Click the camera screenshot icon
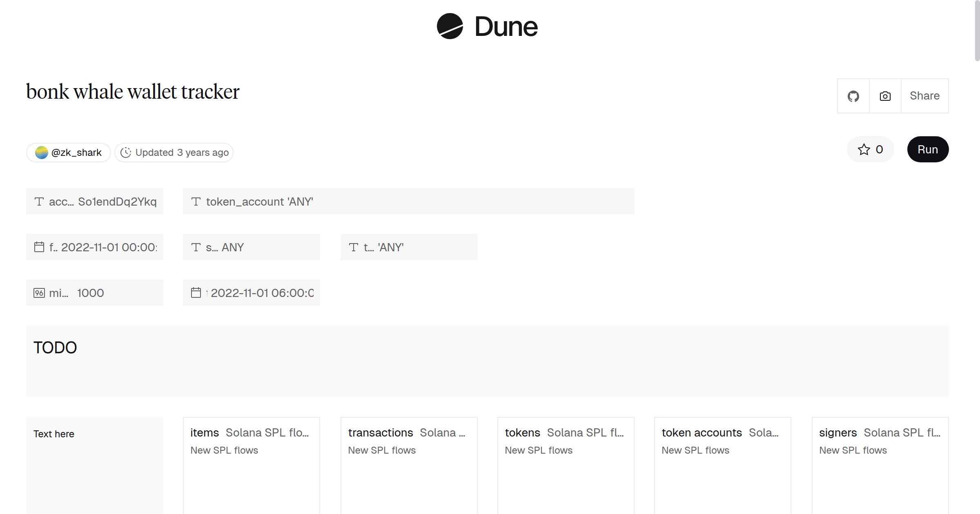The width and height of the screenshot is (980, 514). pos(885,96)
